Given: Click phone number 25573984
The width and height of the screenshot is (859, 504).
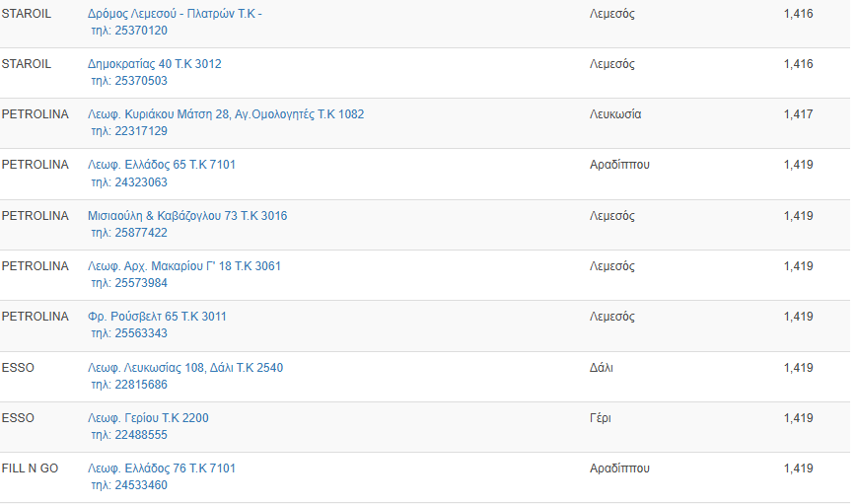Looking at the screenshot, I should [129, 283].
